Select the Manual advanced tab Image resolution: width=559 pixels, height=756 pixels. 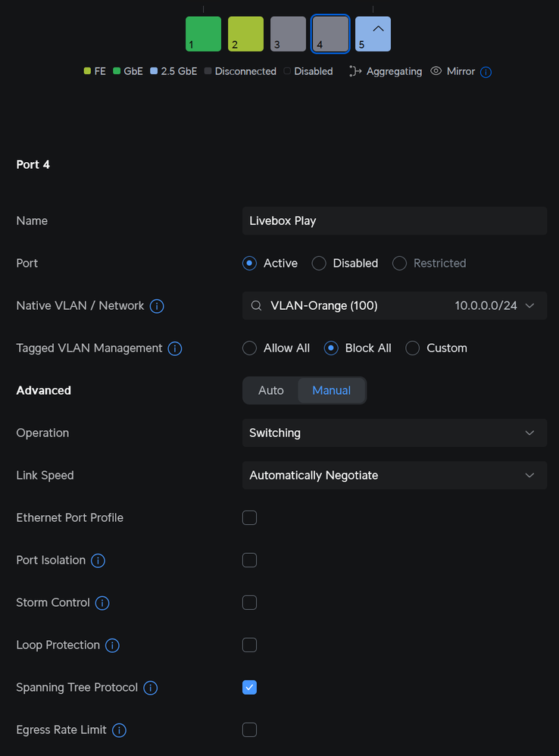pos(331,391)
